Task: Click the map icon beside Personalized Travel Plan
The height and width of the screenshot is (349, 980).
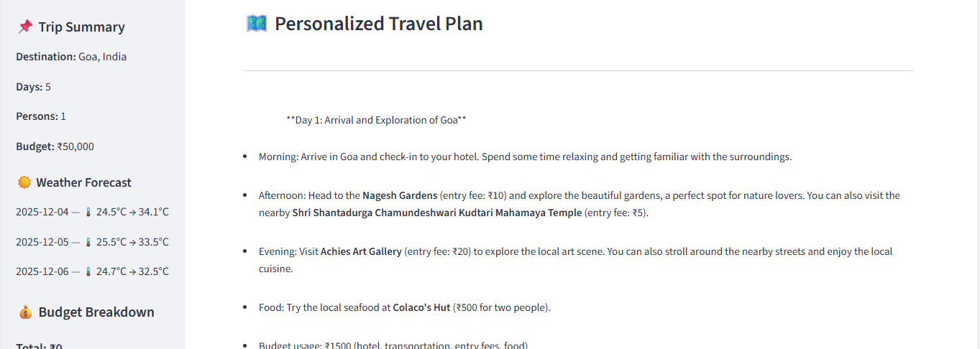Action: click(256, 24)
